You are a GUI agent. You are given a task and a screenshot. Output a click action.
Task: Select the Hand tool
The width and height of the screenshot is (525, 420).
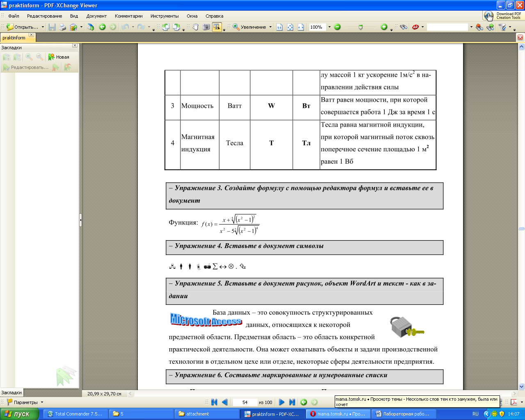[196, 27]
